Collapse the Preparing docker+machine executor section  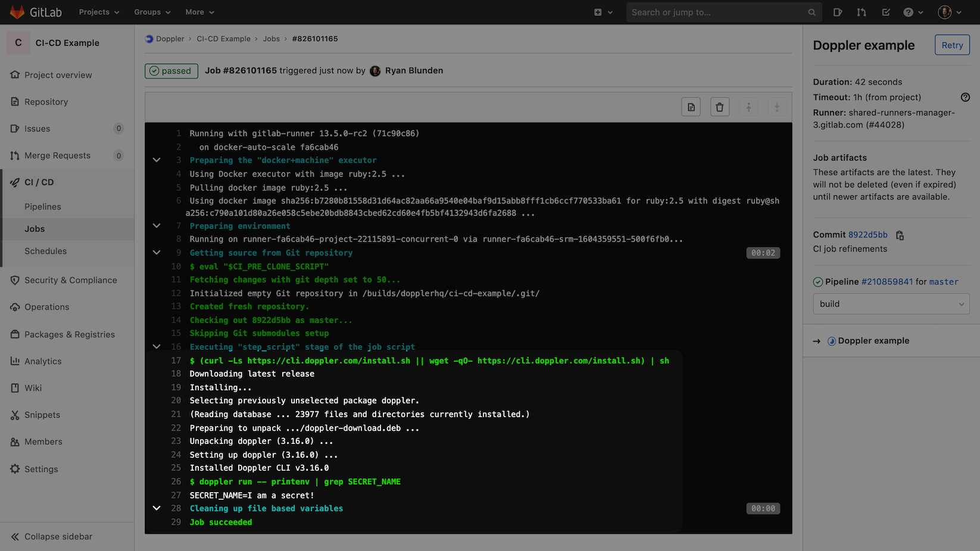pos(157,160)
